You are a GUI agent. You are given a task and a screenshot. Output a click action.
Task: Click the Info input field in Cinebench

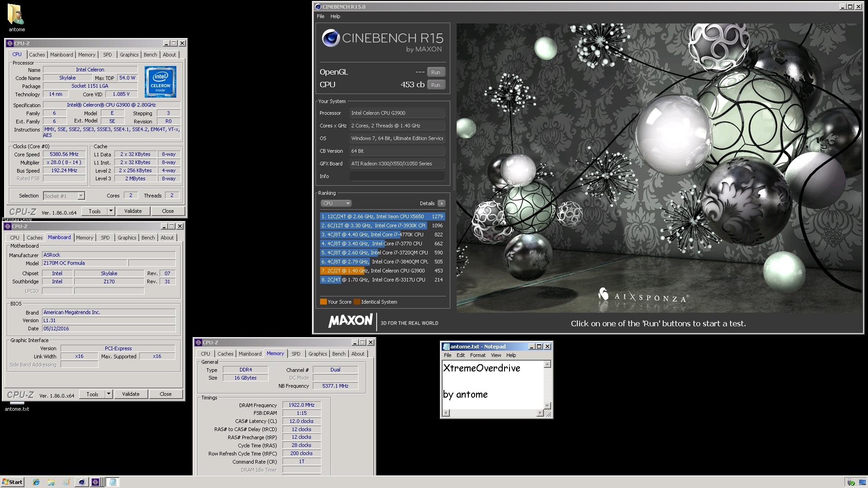(397, 176)
